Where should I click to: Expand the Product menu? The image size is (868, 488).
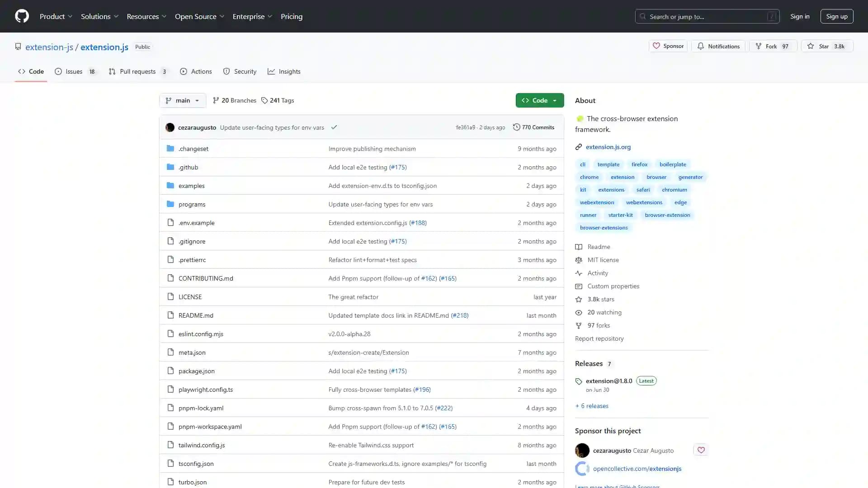[x=56, y=16]
